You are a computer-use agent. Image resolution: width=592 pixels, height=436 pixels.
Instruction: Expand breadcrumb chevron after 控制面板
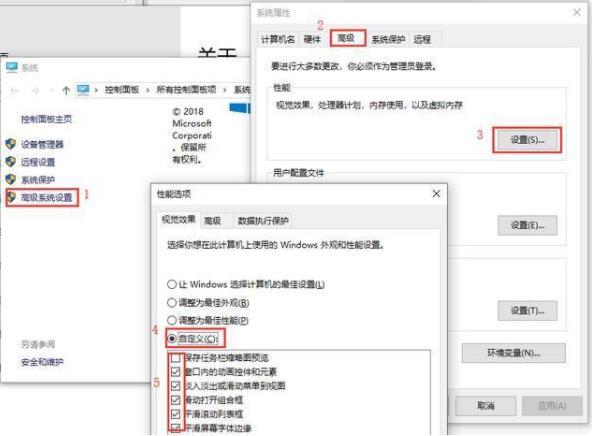148,90
